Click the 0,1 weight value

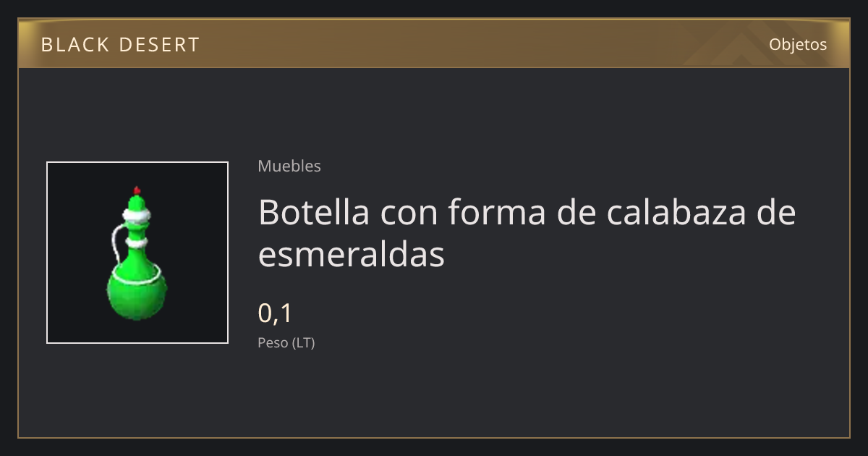pyautogui.click(x=275, y=313)
